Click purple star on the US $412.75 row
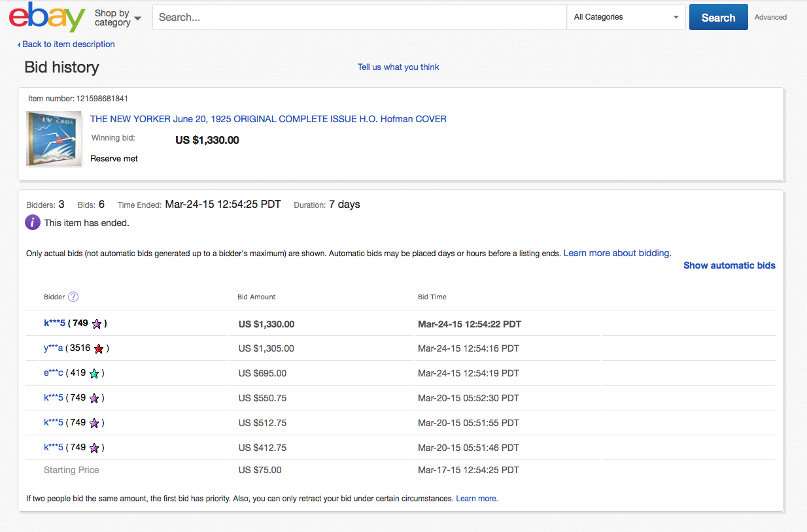807x532 pixels. click(94, 448)
